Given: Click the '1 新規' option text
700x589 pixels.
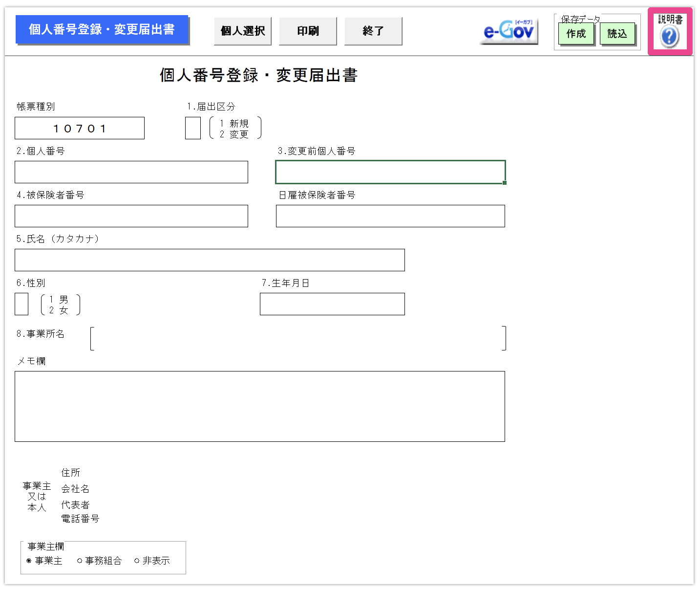Looking at the screenshot, I should tap(234, 124).
